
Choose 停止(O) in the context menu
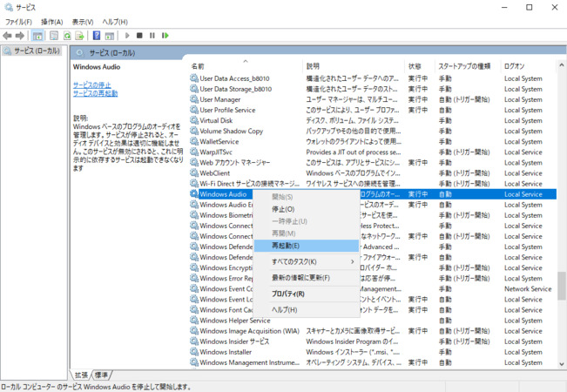click(307, 209)
